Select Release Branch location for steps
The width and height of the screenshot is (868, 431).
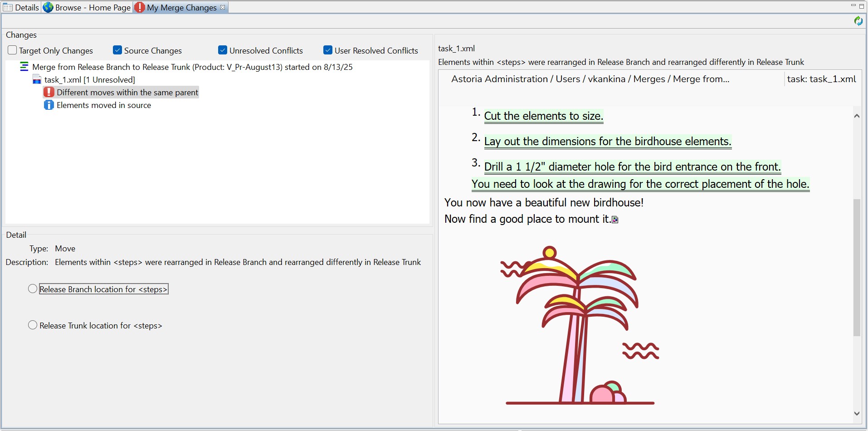pos(33,289)
